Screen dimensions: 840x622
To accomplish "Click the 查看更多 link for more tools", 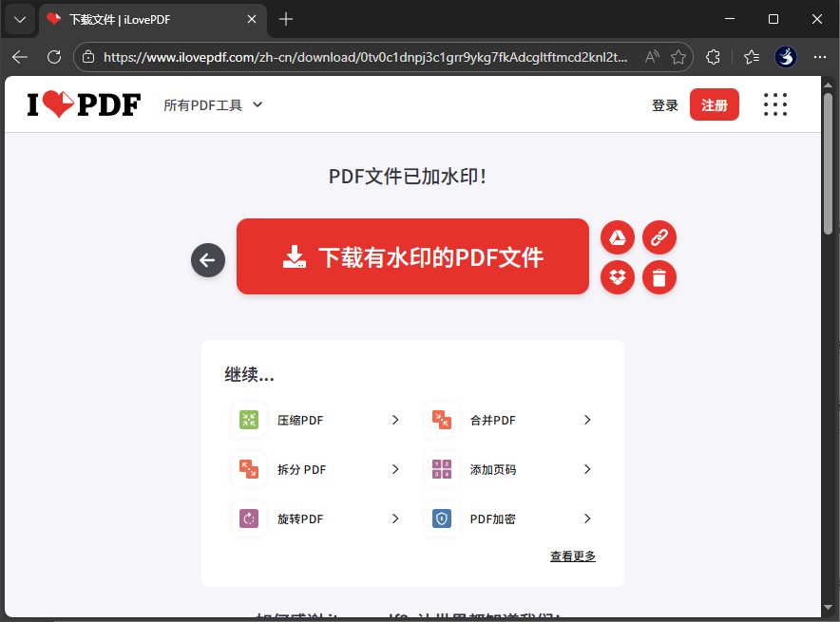I will coord(572,556).
